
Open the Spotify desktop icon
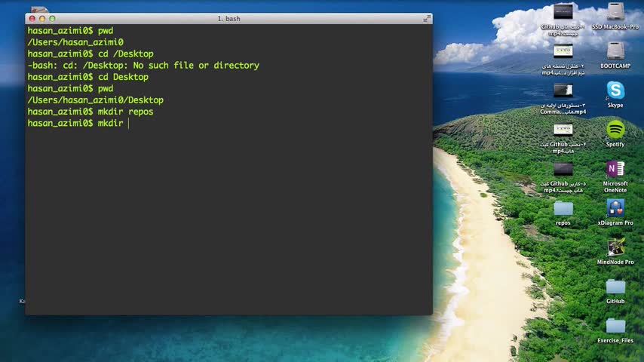615,130
